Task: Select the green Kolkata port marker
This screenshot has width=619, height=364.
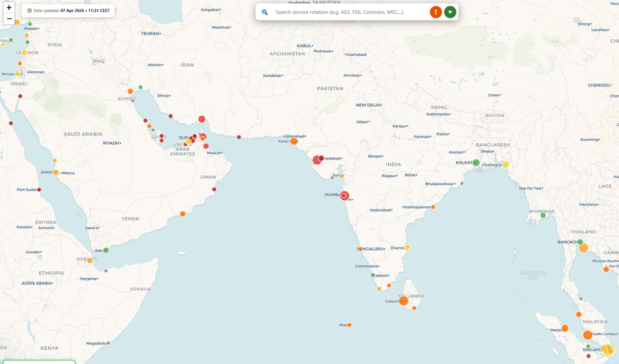Action: click(476, 163)
